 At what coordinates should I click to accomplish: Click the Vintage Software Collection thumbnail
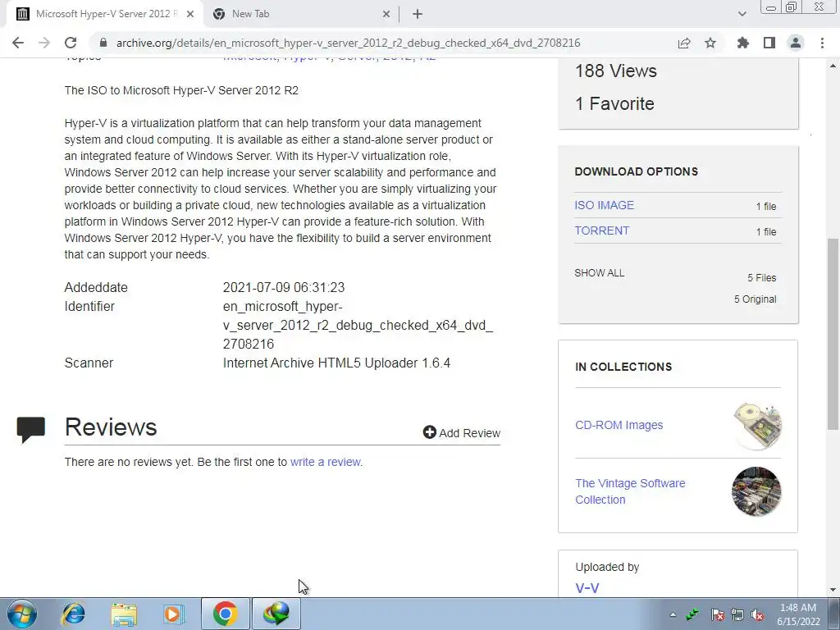point(756,491)
